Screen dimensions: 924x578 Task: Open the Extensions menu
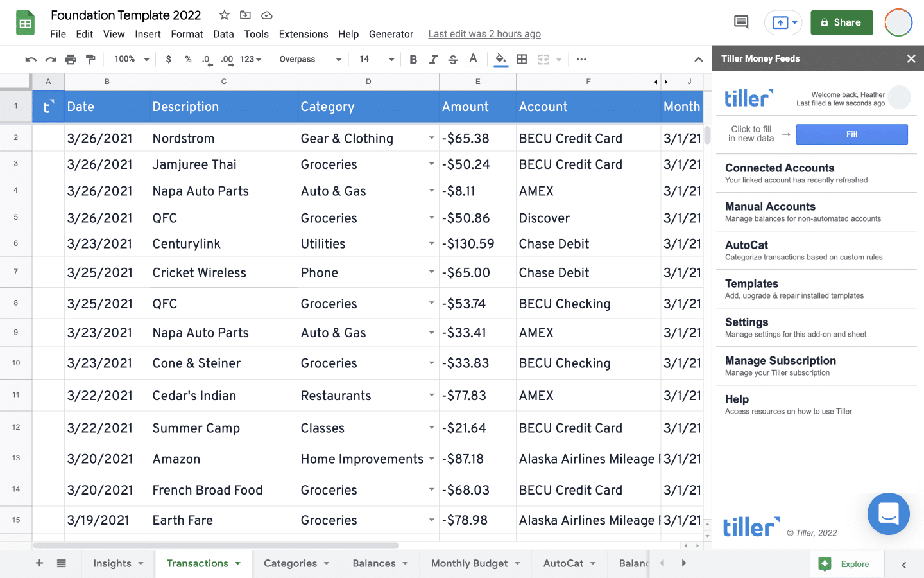point(304,34)
